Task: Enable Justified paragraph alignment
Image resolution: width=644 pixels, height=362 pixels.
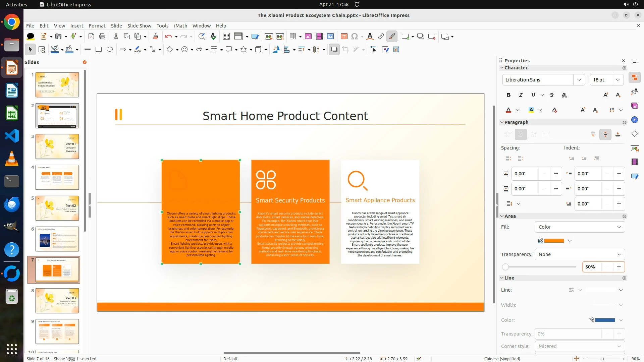Action: coord(546,134)
